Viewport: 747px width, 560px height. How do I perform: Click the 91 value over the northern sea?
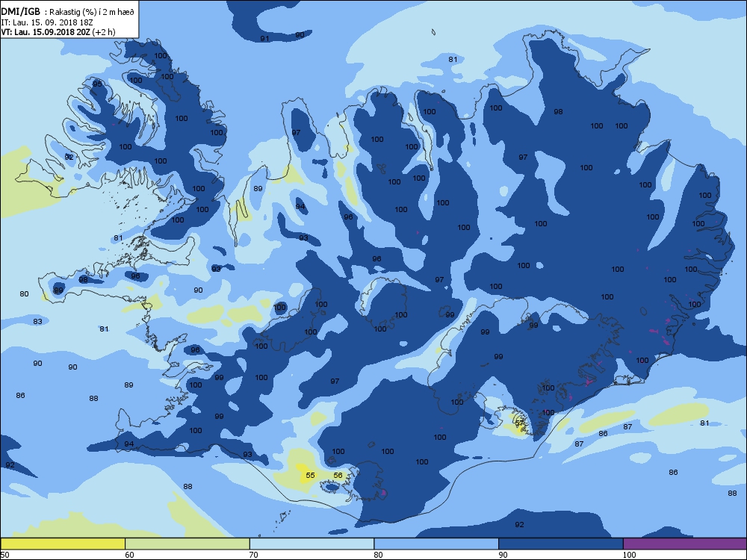(x=264, y=39)
